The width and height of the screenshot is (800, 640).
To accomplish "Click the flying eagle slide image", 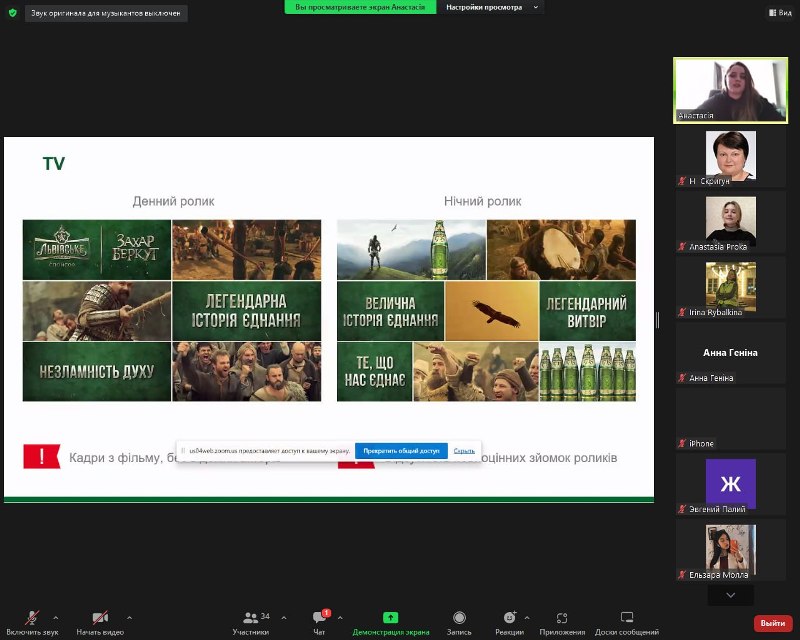I will 492,311.
